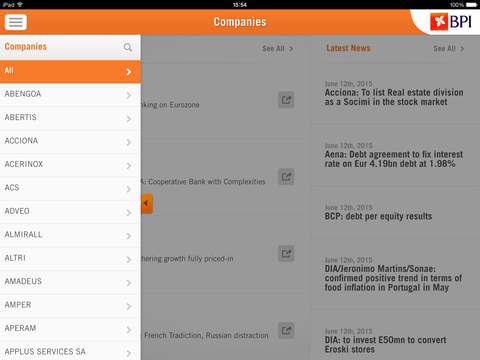480x360 pixels.
Task: Tap the search magnifier in Companies panel
Action: (x=128, y=47)
